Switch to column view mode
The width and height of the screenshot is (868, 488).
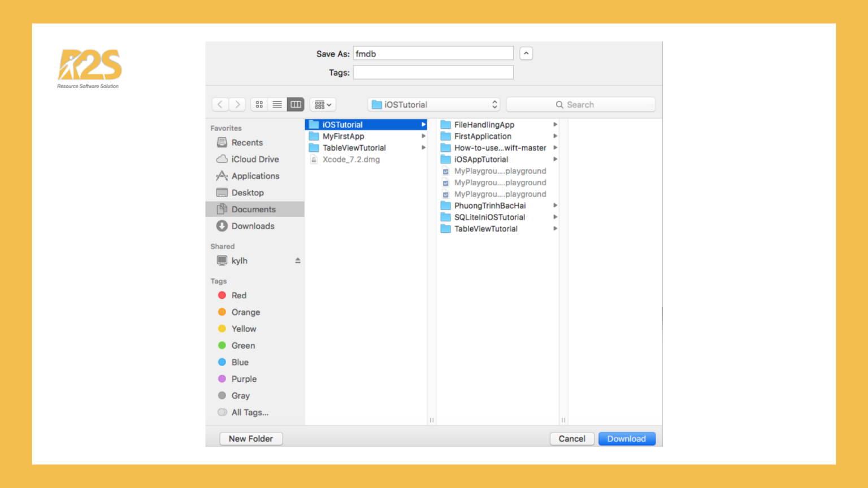[295, 104]
